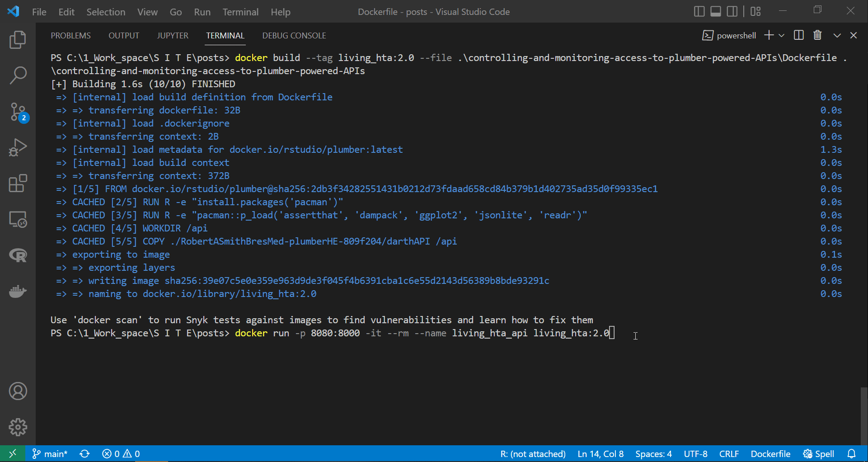Open the Run and Debug view

click(18, 147)
